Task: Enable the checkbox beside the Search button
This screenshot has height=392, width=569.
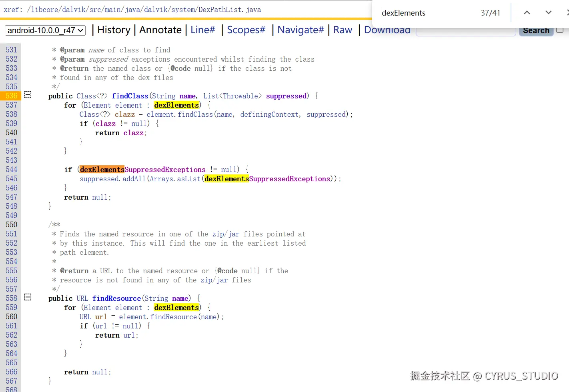Action: tap(560, 30)
